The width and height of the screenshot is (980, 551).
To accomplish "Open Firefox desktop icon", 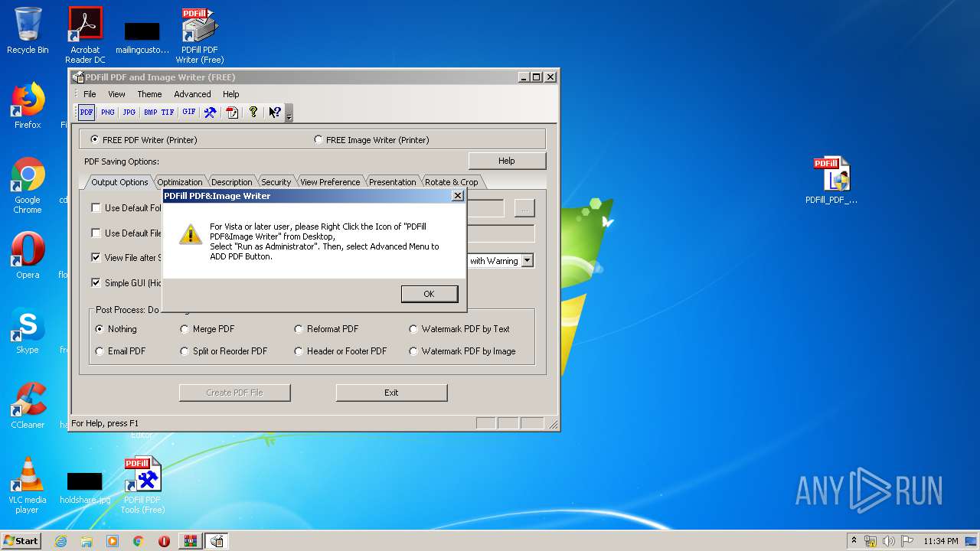I will click(x=28, y=106).
